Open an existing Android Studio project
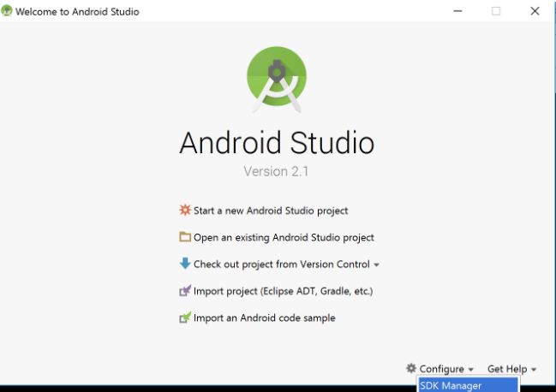This screenshot has width=556, height=392. click(x=284, y=238)
